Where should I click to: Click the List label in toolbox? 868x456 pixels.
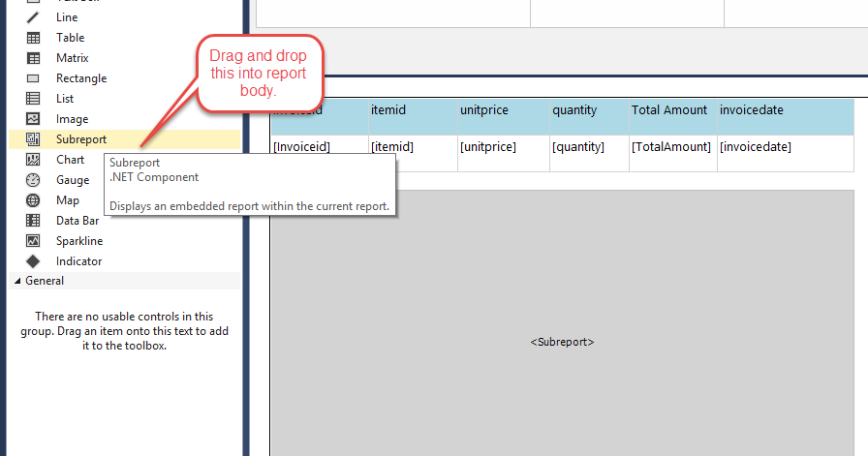(65, 99)
